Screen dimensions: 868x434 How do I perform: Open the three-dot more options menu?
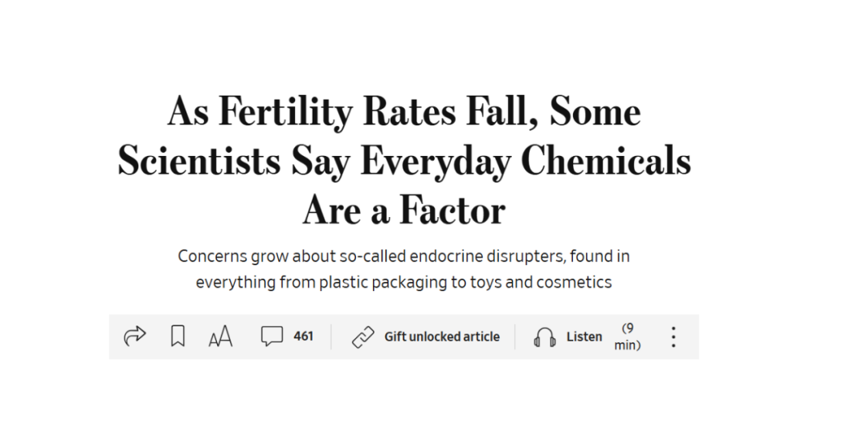(x=674, y=337)
